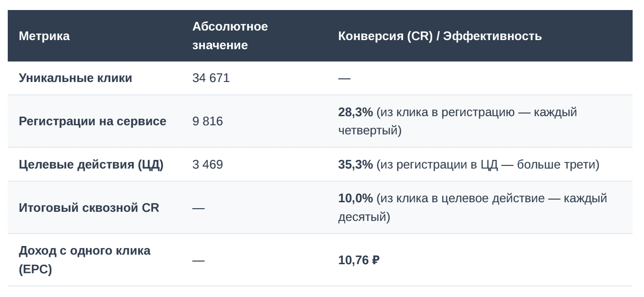
Task: Click the 35,3% conversion figure
Action: pyautogui.click(x=355, y=164)
